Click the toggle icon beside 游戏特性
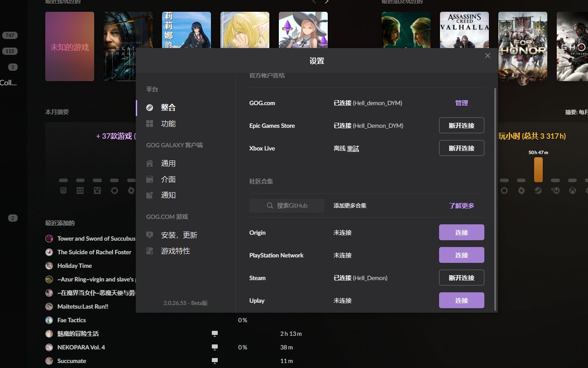The width and height of the screenshot is (588, 368). click(x=149, y=251)
